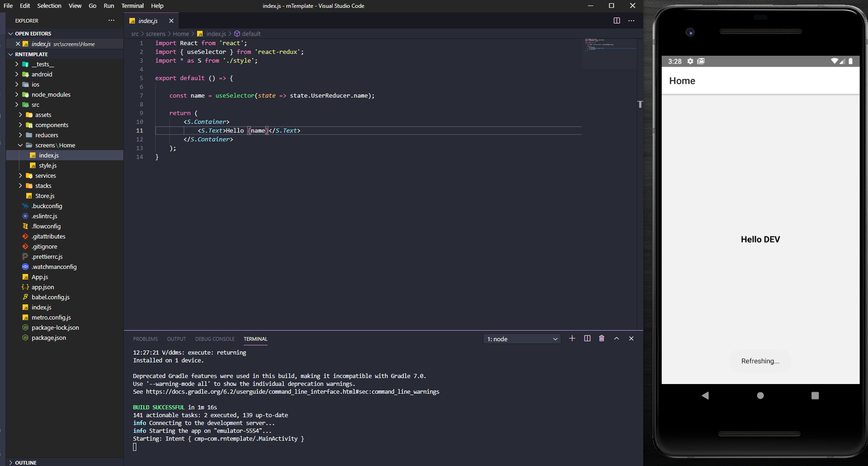Open the DEBUG CONSOLE tab
868x466 pixels.
pyautogui.click(x=215, y=339)
